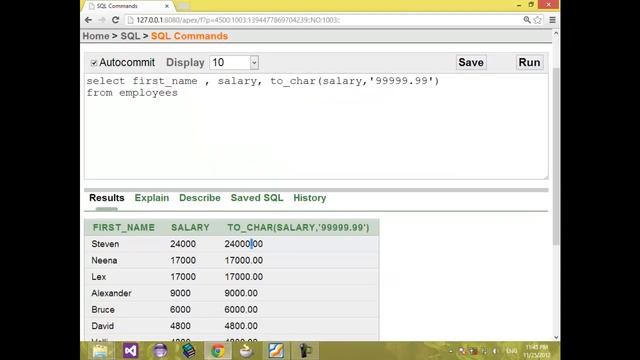Image resolution: width=640 pixels, height=360 pixels.
Task: Click the SQL Commands breadcrumb
Action: click(x=189, y=36)
